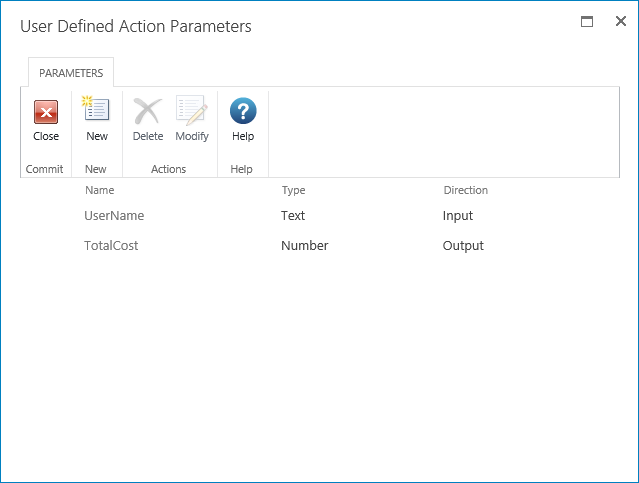Click the Name column header
The height and width of the screenshot is (483, 639).
tap(100, 190)
